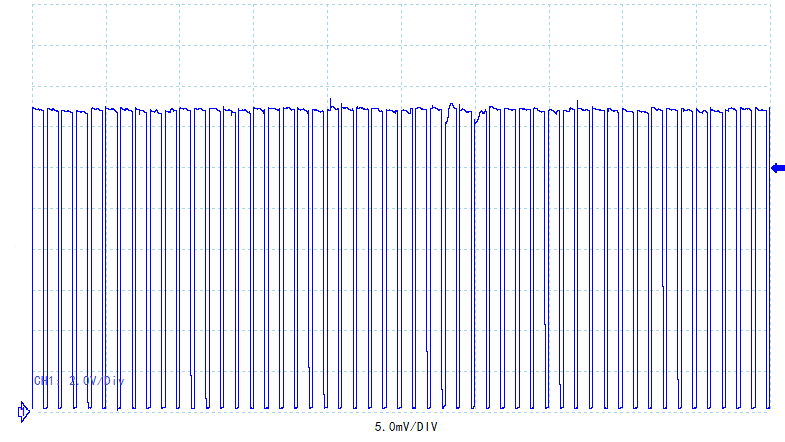This screenshot has width=785, height=442.
Task: Click the '5.0mV' value in the bottom label
Action: (391, 427)
